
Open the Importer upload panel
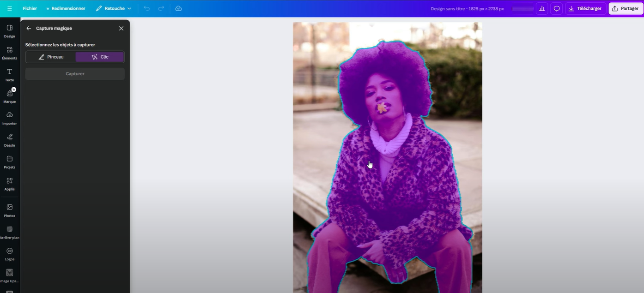10,118
